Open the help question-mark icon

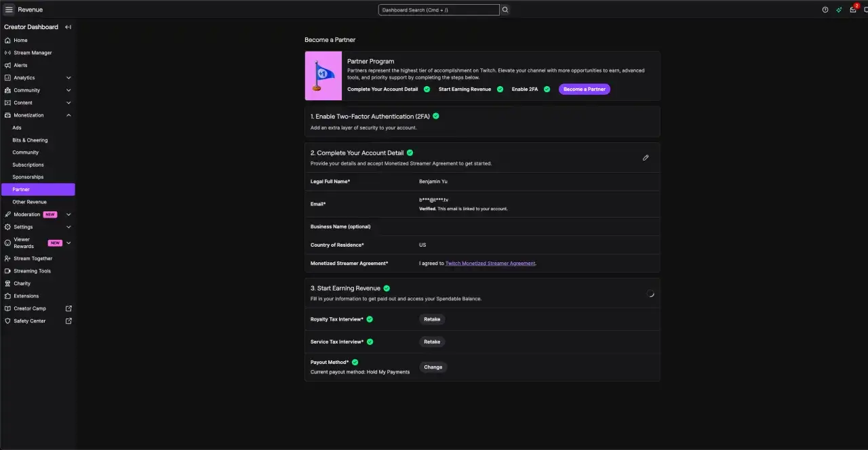point(825,9)
